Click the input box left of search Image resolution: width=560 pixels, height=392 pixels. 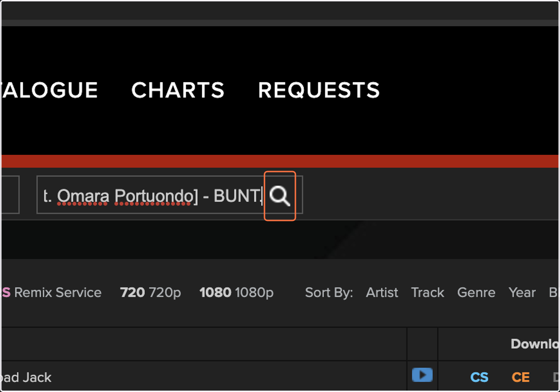point(10,195)
